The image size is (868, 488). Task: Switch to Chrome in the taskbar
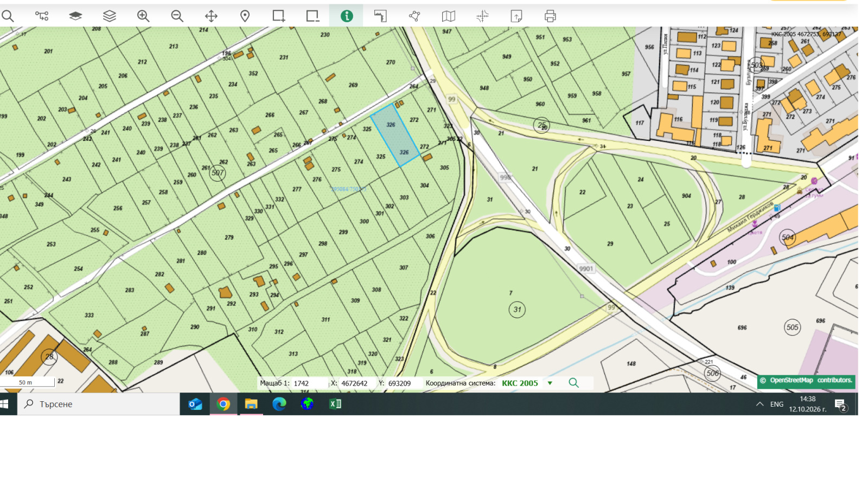click(x=224, y=404)
